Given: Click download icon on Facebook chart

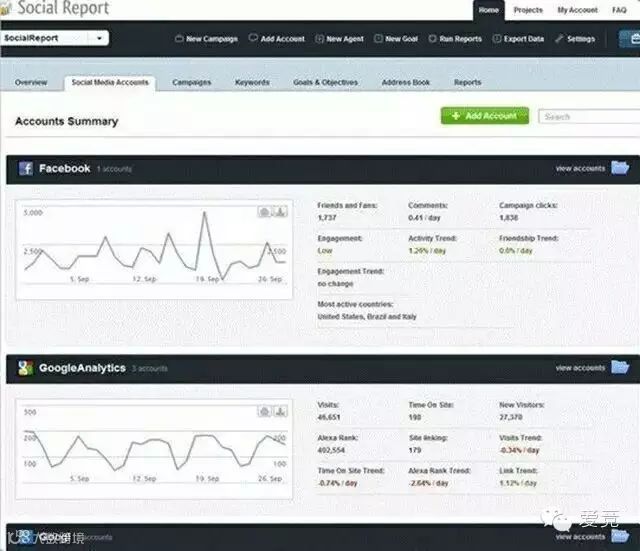Looking at the screenshot, I should click(x=280, y=212).
